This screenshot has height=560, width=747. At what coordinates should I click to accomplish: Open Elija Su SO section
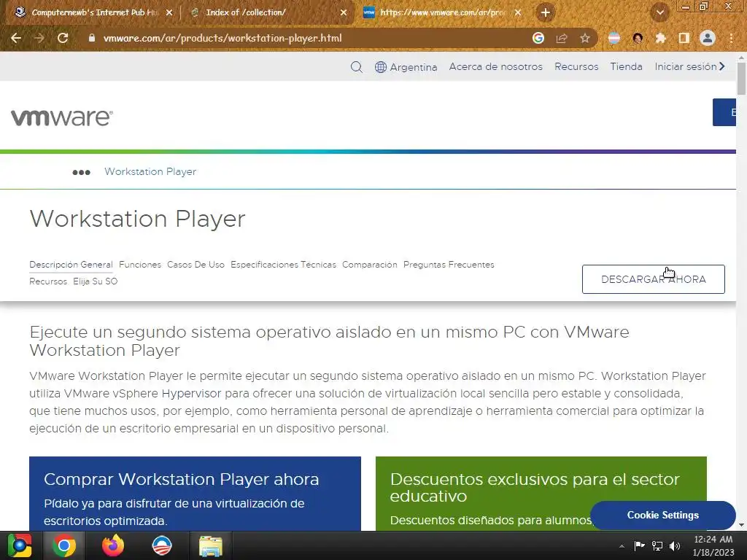click(x=96, y=281)
